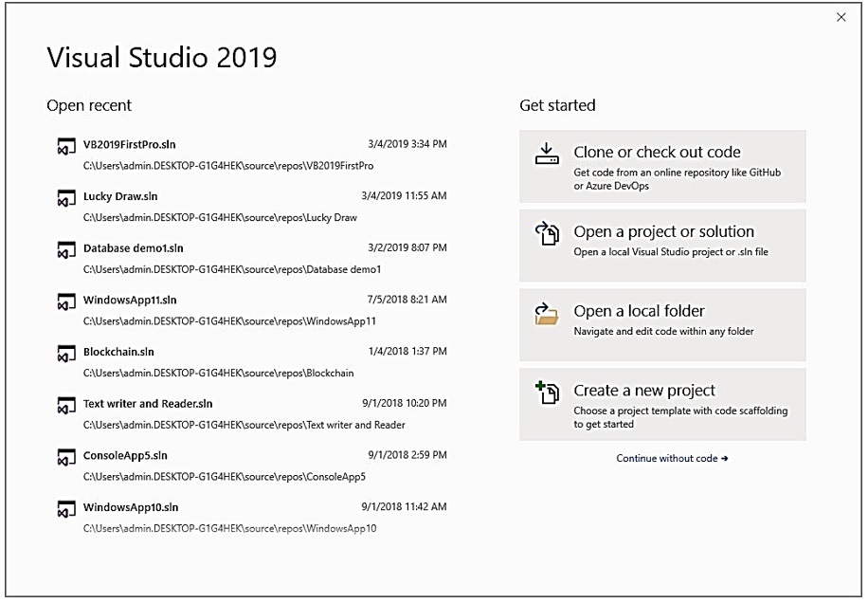
Task: Click the solution icon beside Blockchain.sln
Action: click(66, 354)
